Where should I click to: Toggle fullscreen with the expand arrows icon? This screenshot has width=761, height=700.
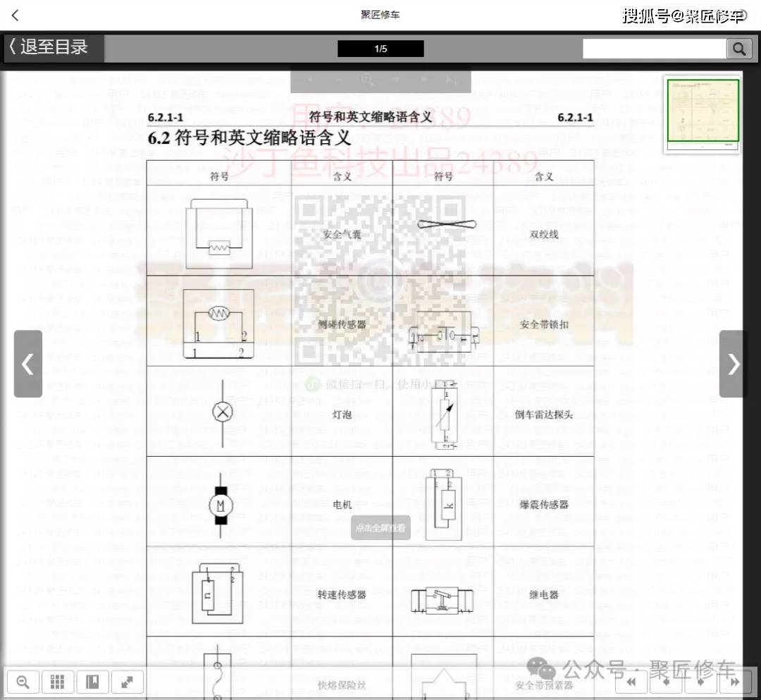point(127,682)
